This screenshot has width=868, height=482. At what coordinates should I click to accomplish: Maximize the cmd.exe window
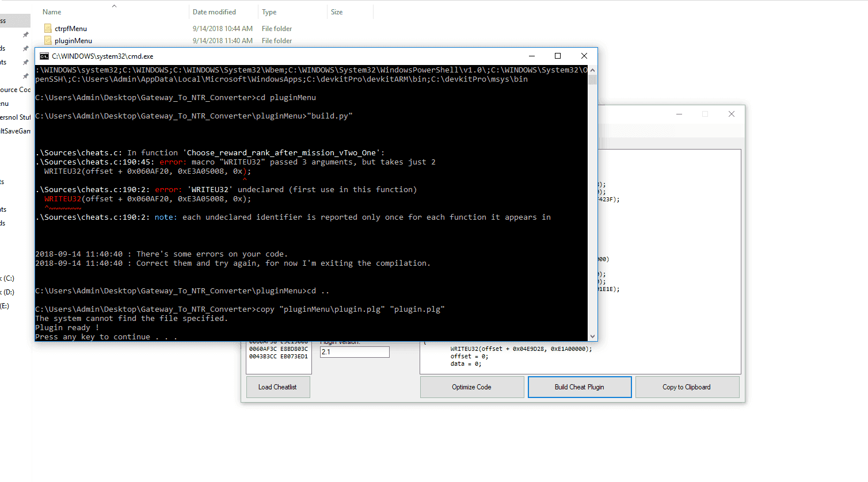click(x=558, y=56)
